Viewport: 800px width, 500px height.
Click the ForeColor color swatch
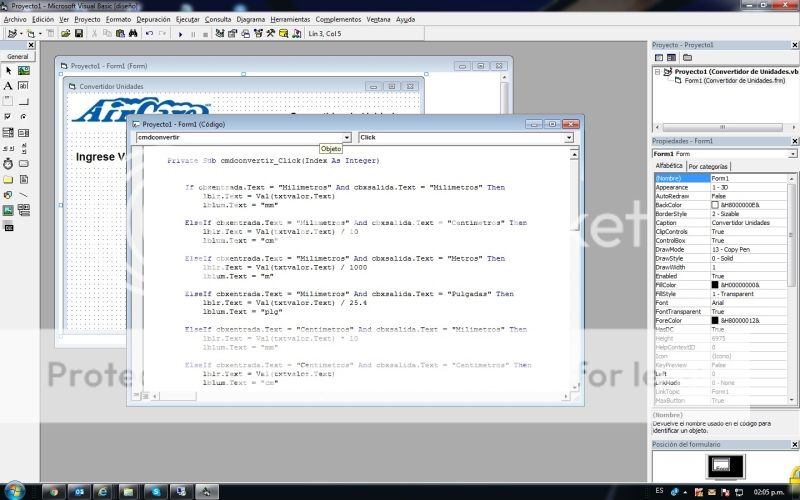pos(715,320)
